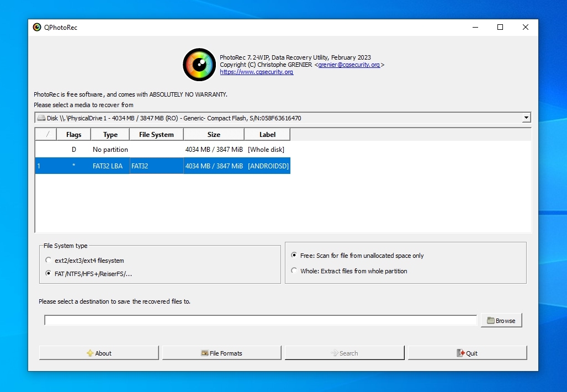The image size is (567, 392).
Task: Click the File Formats picture icon
Action: click(205, 353)
